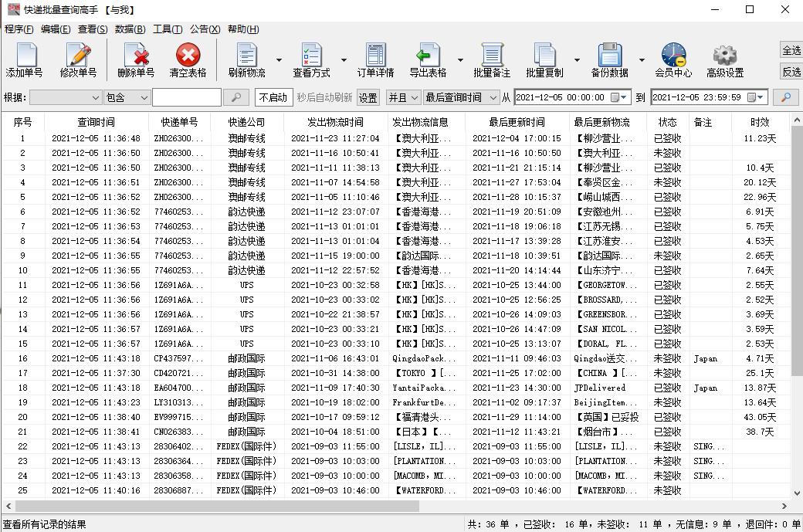Viewport: 803px width, 532px height.
Task: Click the 导出表格 export icon
Action: point(429,59)
